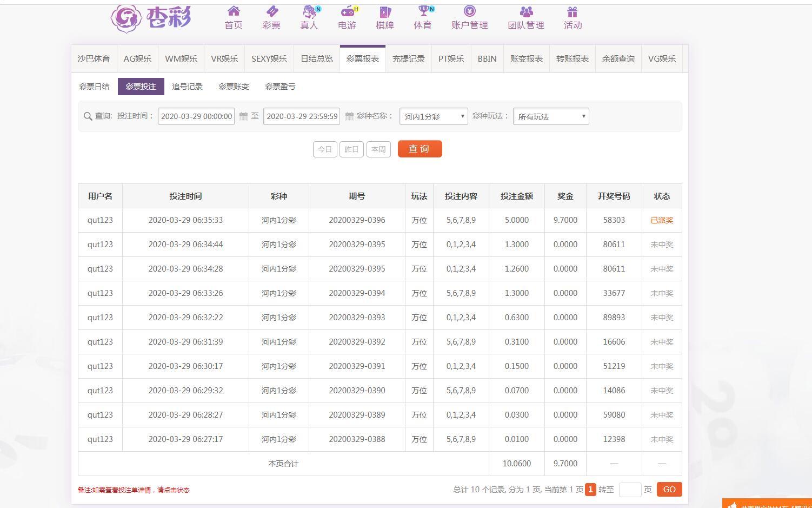The height and width of the screenshot is (508, 812).
Task: Click the home (首页) house icon
Action: point(234,11)
